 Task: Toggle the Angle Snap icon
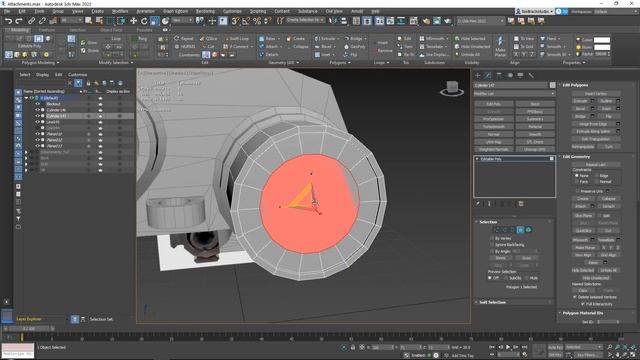(x=246, y=20)
